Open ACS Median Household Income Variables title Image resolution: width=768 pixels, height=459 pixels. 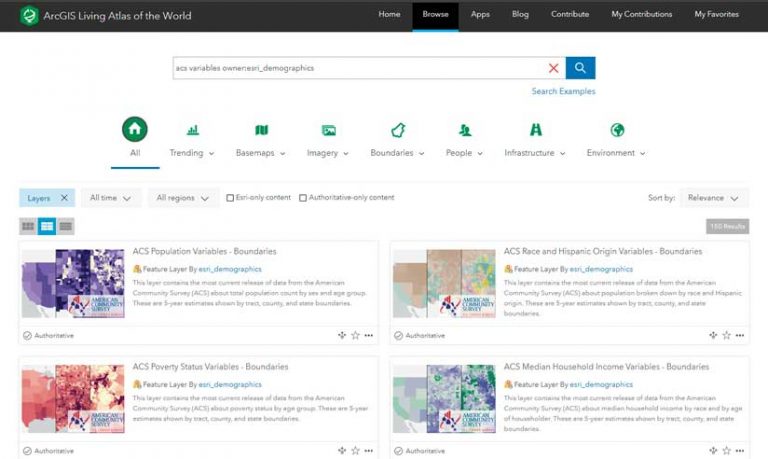pos(606,366)
